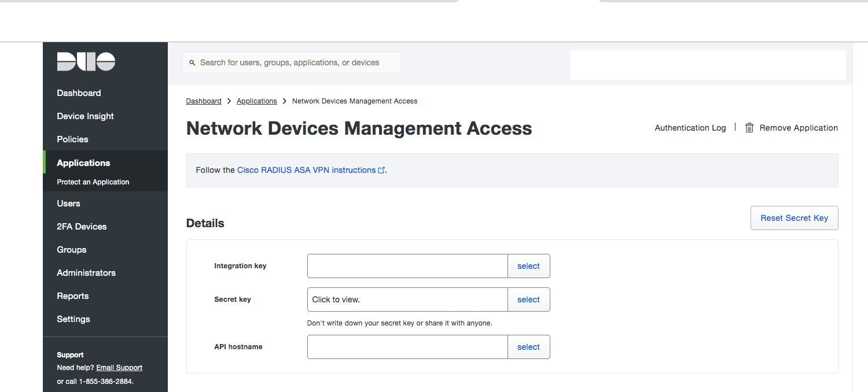Open Reports section
The width and height of the screenshot is (868, 392).
(x=73, y=296)
